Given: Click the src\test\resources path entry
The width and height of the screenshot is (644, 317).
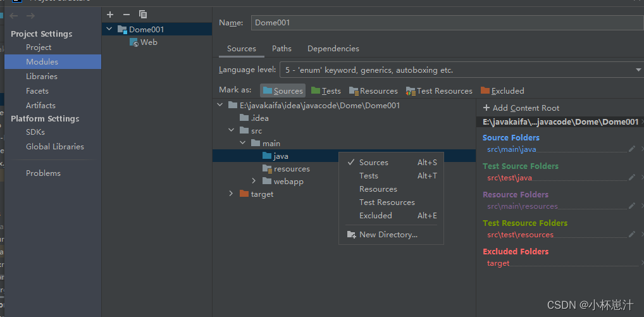Looking at the screenshot, I should click(521, 235).
